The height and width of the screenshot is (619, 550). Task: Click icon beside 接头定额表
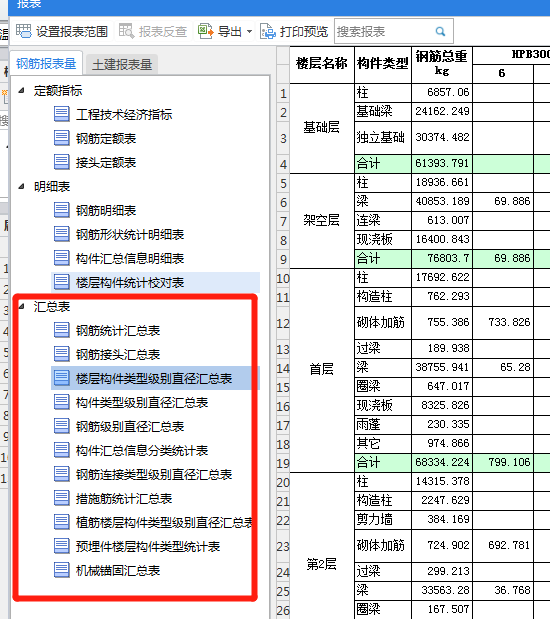(62, 162)
